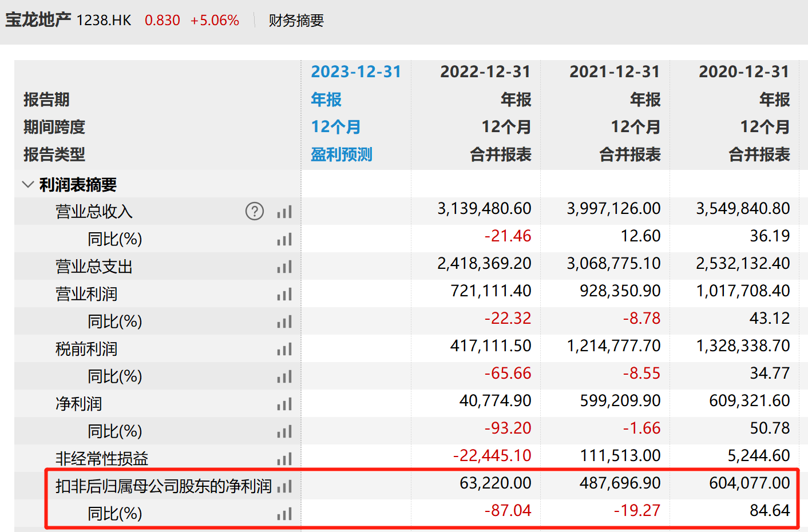Open chart icon for 同比(%) under 净利润
This screenshot has width=808, height=532.
[x=284, y=431]
